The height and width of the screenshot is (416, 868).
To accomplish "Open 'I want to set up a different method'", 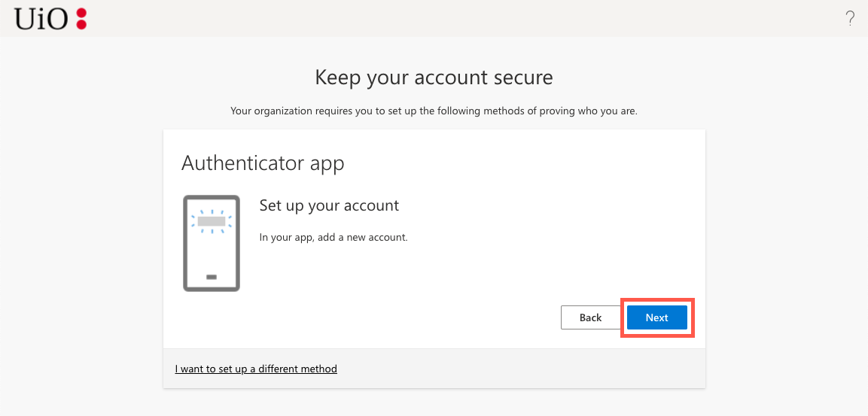I will point(256,369).
